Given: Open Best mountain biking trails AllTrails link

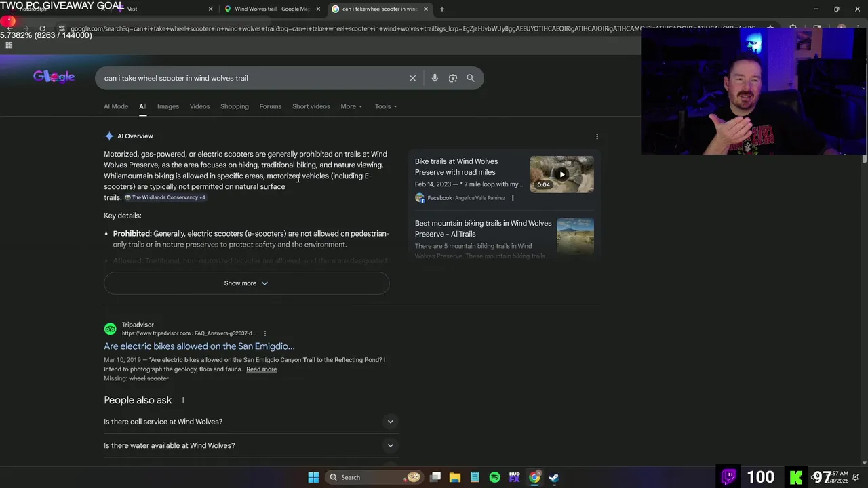Looking at the screenshot, I should point(483,228).
